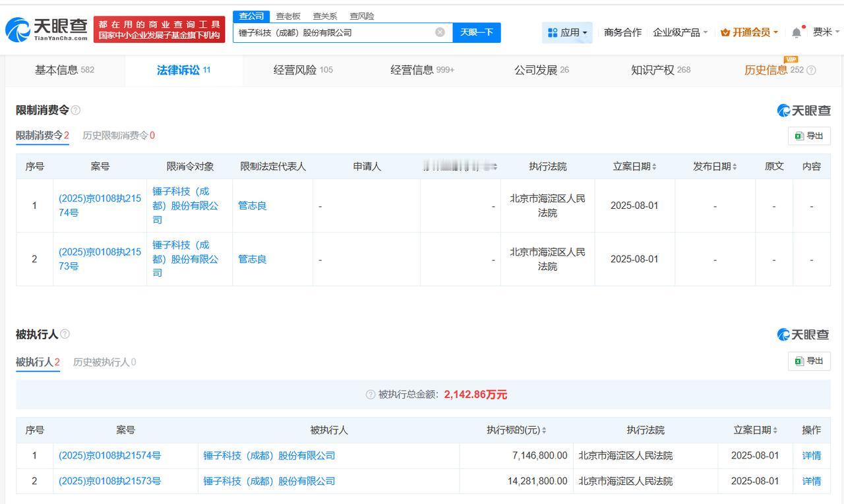Expand user menu 费米

pos(826,32)
